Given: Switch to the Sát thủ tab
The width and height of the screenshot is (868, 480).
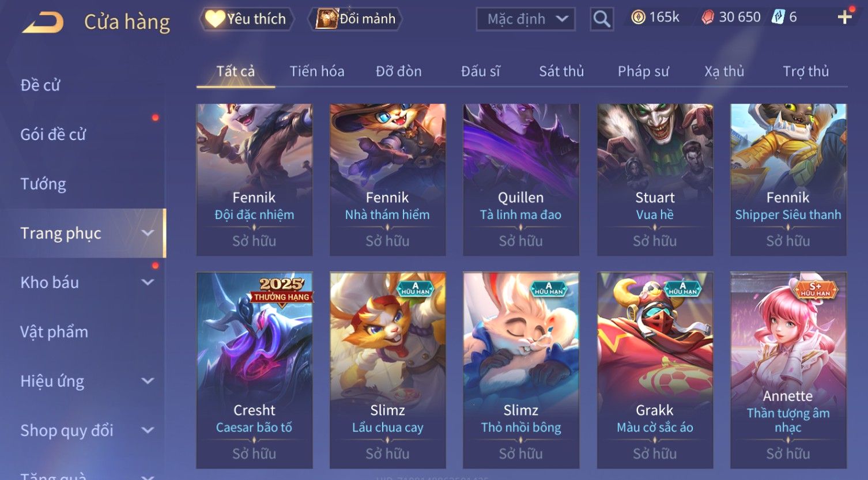Looking at the screenshot, I should 561,71.
